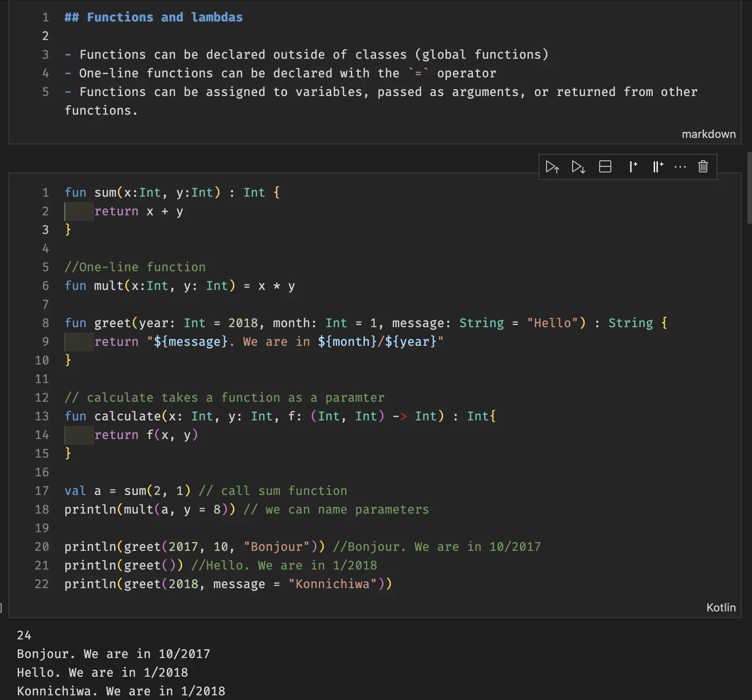Click the '// calculate takes a function as a paramter' comment

[x=225, y=398]
